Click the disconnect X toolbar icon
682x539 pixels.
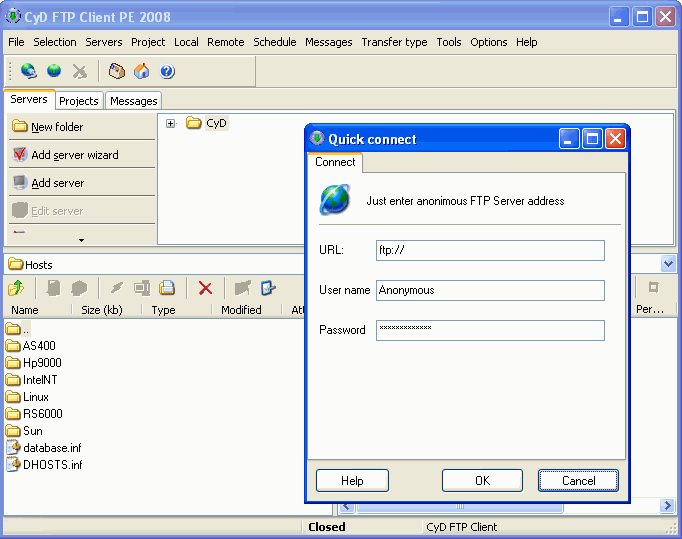coord(80,71)
